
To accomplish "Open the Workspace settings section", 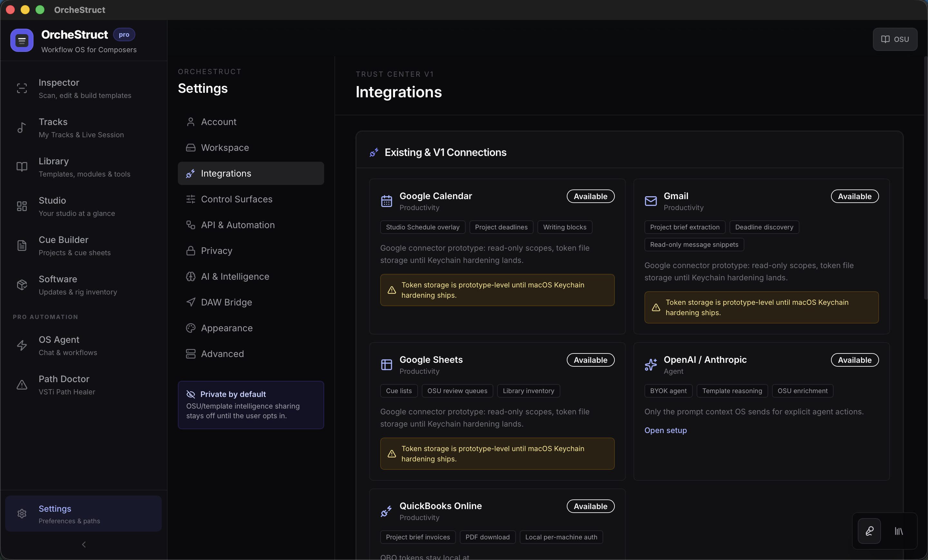I will pos(251,148).
